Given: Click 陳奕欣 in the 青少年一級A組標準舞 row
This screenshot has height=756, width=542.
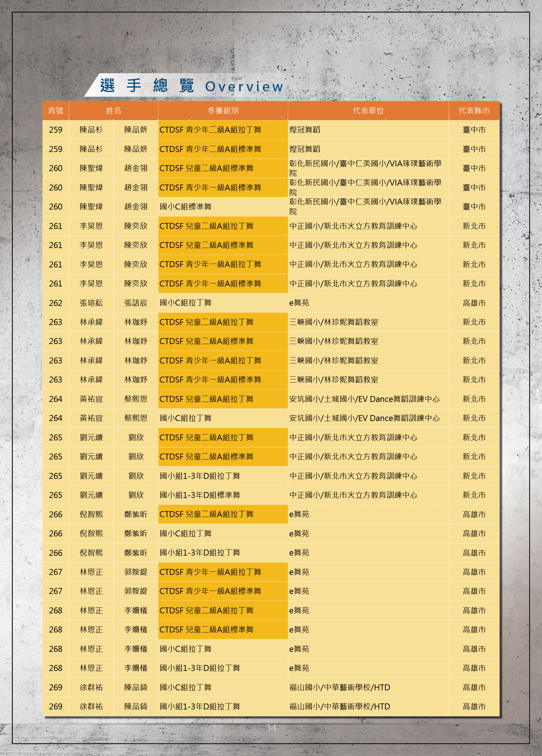Looking at the screenshot, I should point(136,284).
